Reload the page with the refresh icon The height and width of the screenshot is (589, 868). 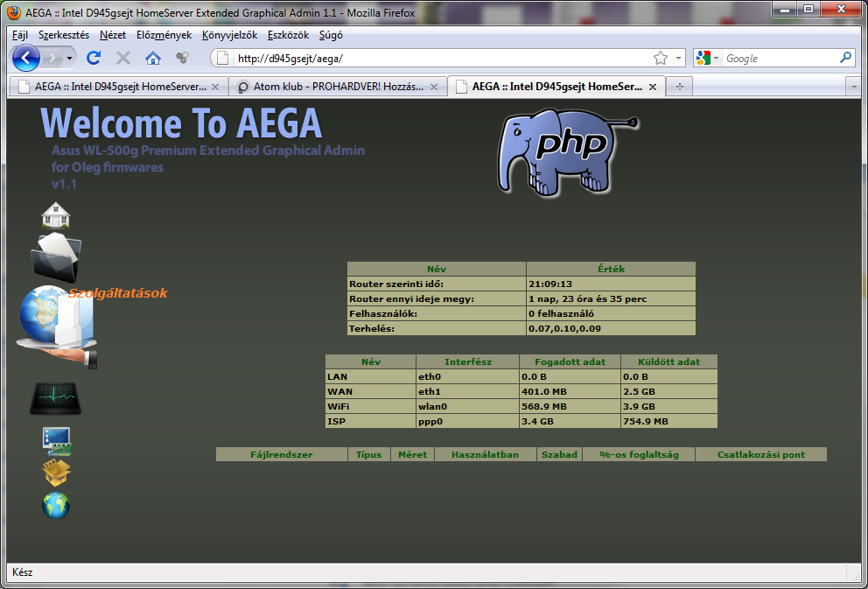pyautogui.click(x=94, y=58)
